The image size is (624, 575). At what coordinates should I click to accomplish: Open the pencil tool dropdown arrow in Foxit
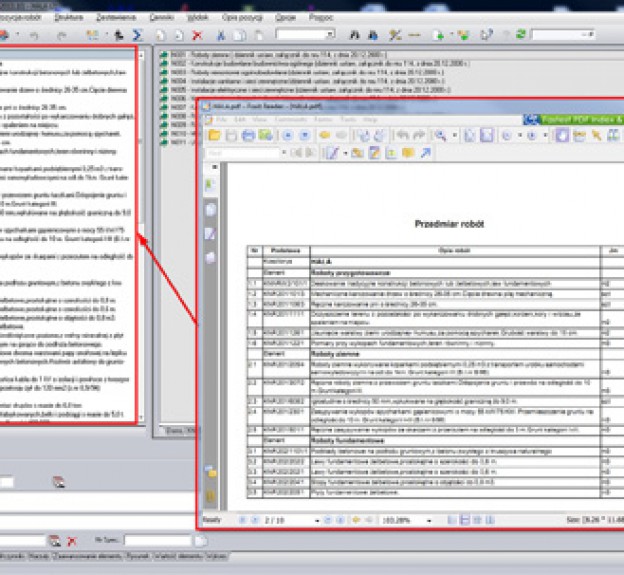pos(345,153)
